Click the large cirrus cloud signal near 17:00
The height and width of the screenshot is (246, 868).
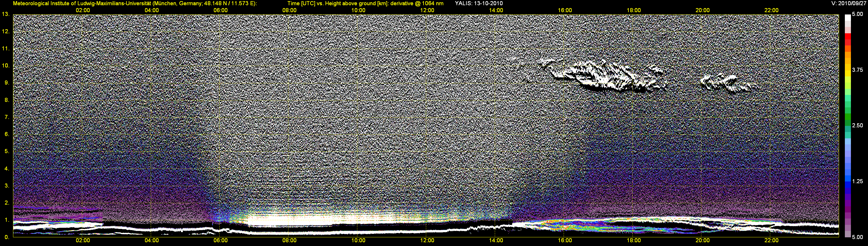pyautogui.click(x=602, y=75)
